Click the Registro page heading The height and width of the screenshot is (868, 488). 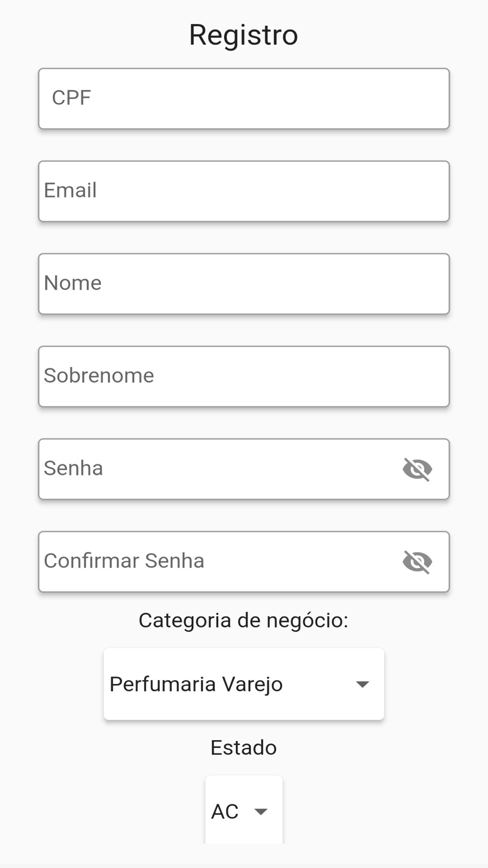coord(244,35)
